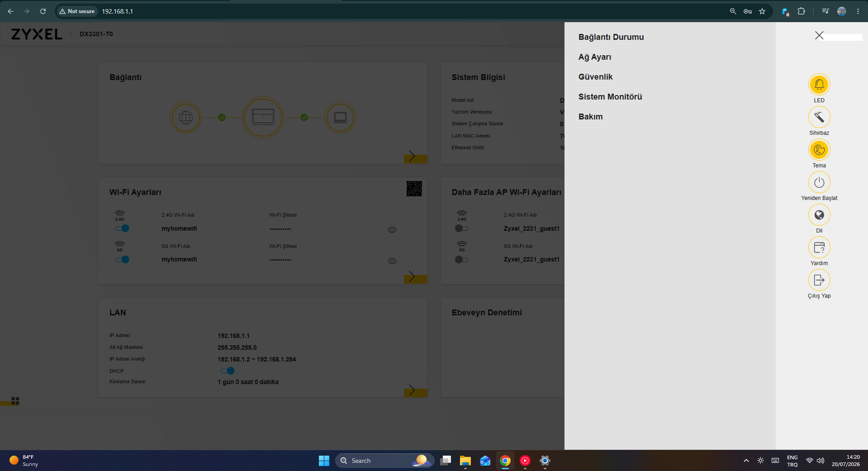Click the LED bell icon
Image resolution: width=868 pixels, height=471 pixels.
819,85
